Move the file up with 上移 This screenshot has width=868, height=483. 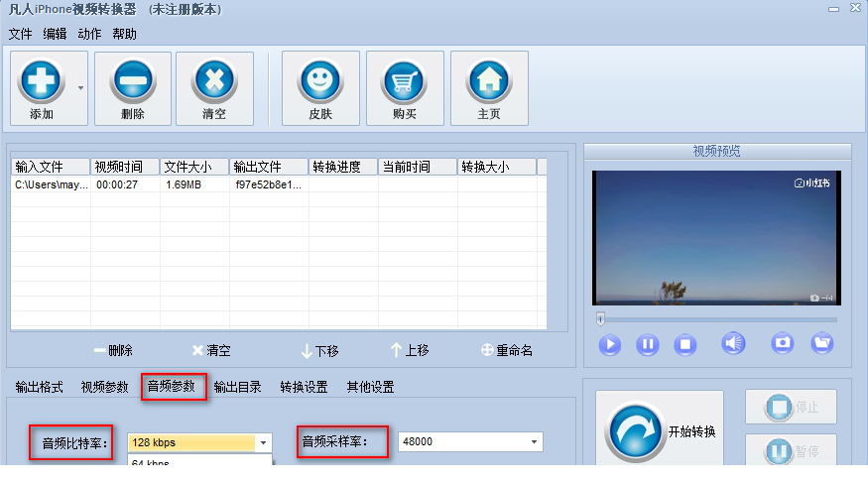click(410, 350)
